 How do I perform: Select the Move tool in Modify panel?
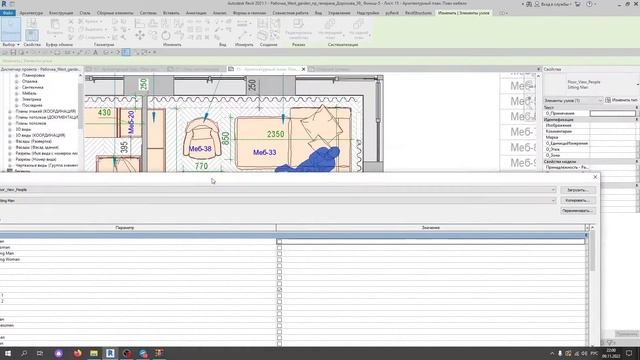point(140,36)
